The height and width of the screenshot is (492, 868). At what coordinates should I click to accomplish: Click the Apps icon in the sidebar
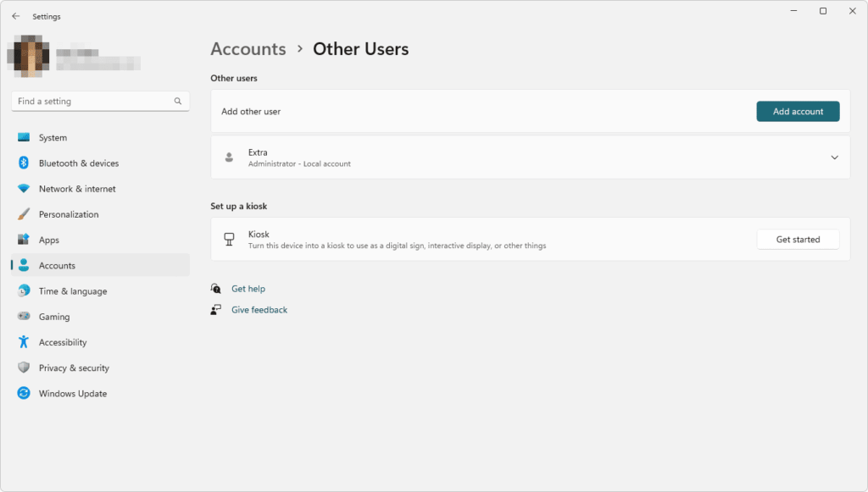24,240
